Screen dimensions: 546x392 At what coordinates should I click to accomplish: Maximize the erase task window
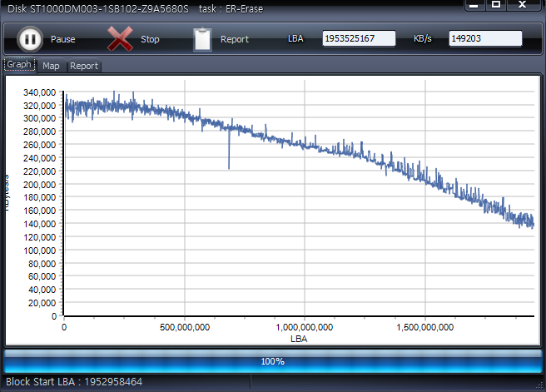pos(496,5)
